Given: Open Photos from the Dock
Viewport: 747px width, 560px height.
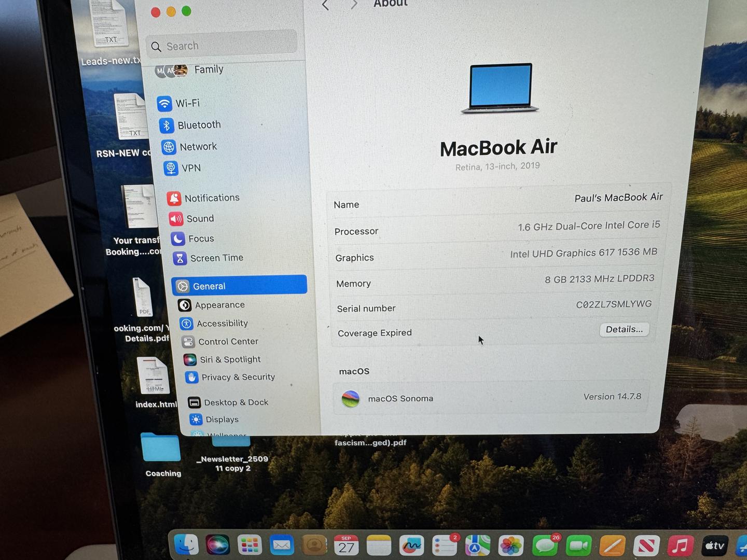Looking at the screenshot, I should point(511,545).
